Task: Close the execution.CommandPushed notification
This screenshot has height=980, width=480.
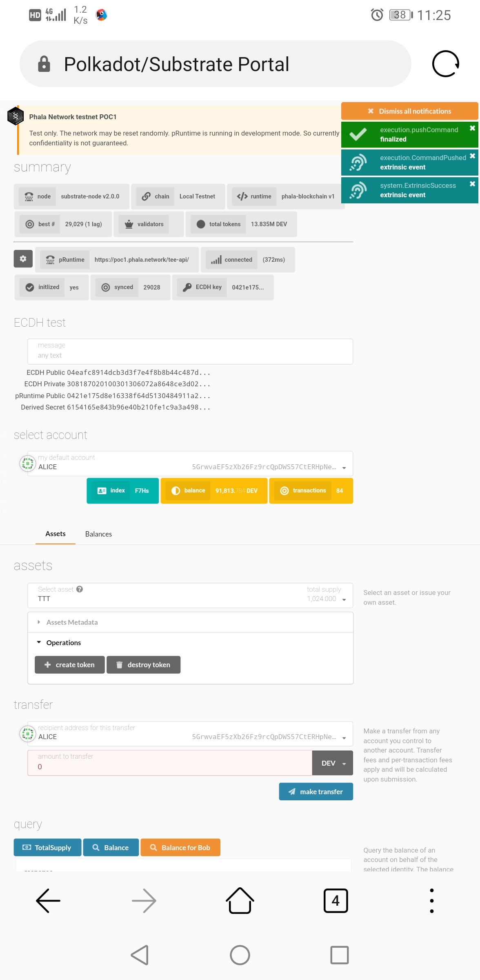Action: tap(472, 156)
